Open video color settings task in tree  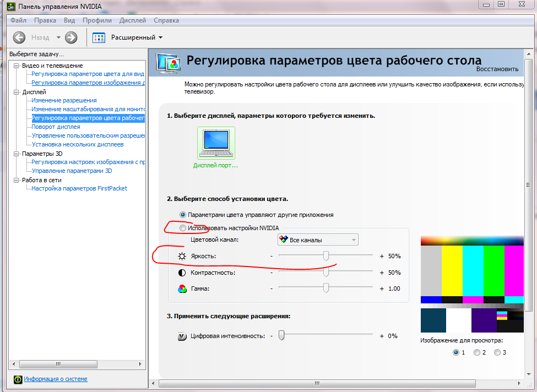pyautogui.click(x=88, y=74)
